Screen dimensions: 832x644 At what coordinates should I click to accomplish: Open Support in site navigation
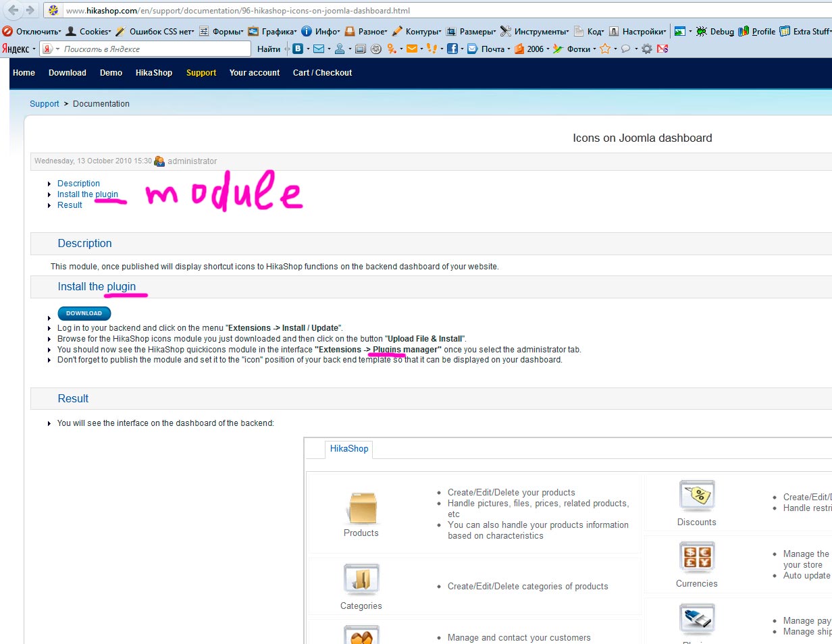click(x=201, y=73)
